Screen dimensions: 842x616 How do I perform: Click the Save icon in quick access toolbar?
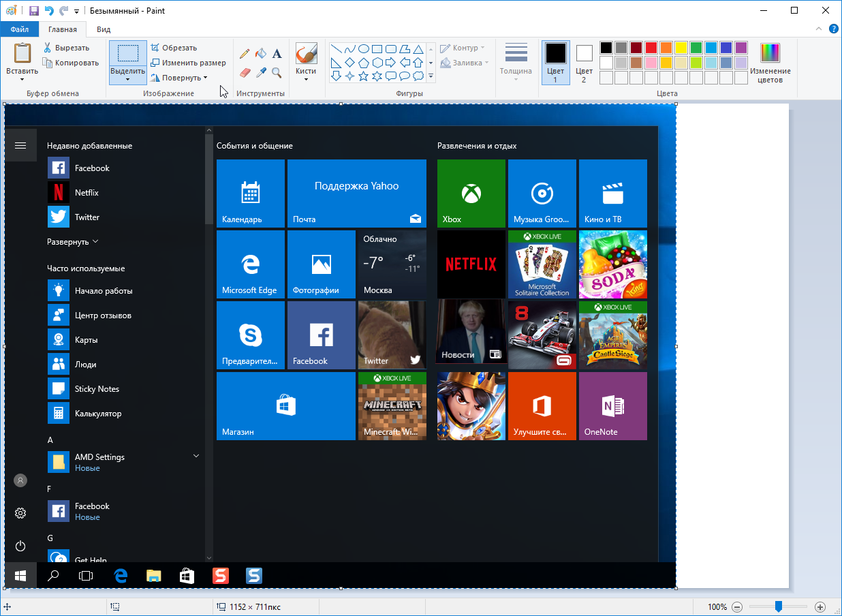34,11
